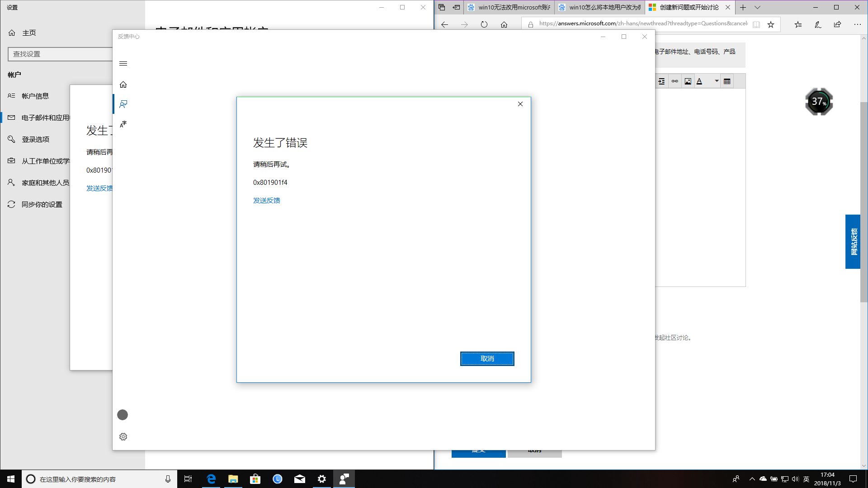The image size is (868, 488).
Task: Click the gray profile avatar in Feedback Hub
Action: [x=123, y=415]
